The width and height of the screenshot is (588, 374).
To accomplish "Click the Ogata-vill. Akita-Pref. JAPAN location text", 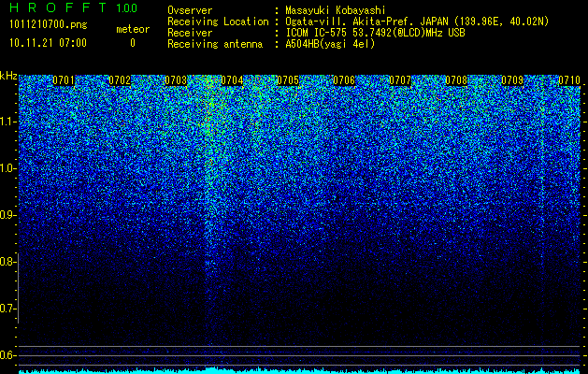I will [x=417, y=22].
